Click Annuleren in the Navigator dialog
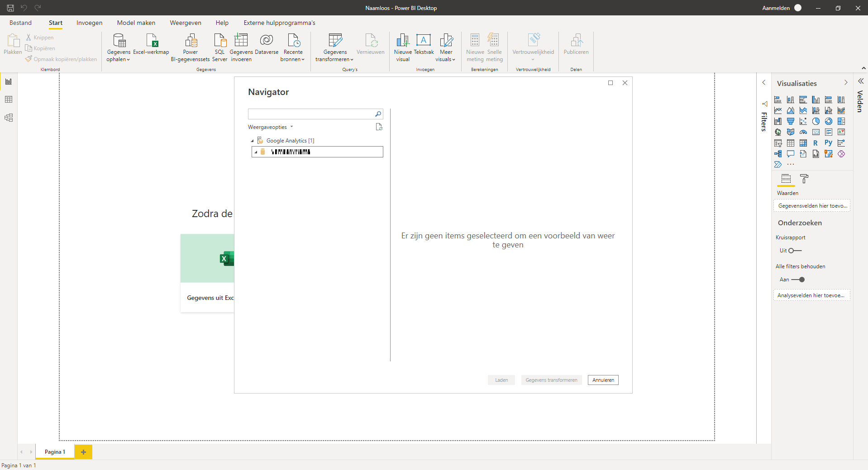The height and width of the screenshot is (470, 868). tap(603, 380)
